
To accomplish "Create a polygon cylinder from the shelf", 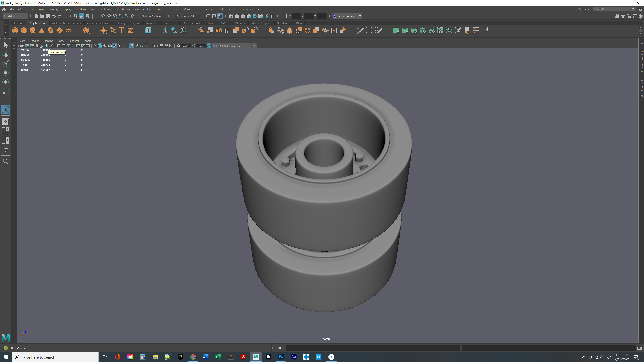I will 33,31.
